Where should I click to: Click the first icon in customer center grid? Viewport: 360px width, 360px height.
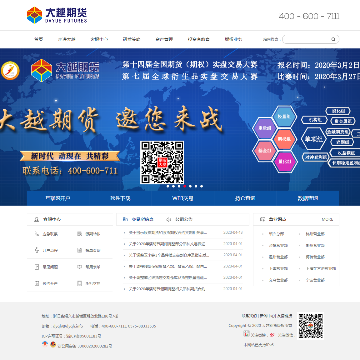pos(37,234)
